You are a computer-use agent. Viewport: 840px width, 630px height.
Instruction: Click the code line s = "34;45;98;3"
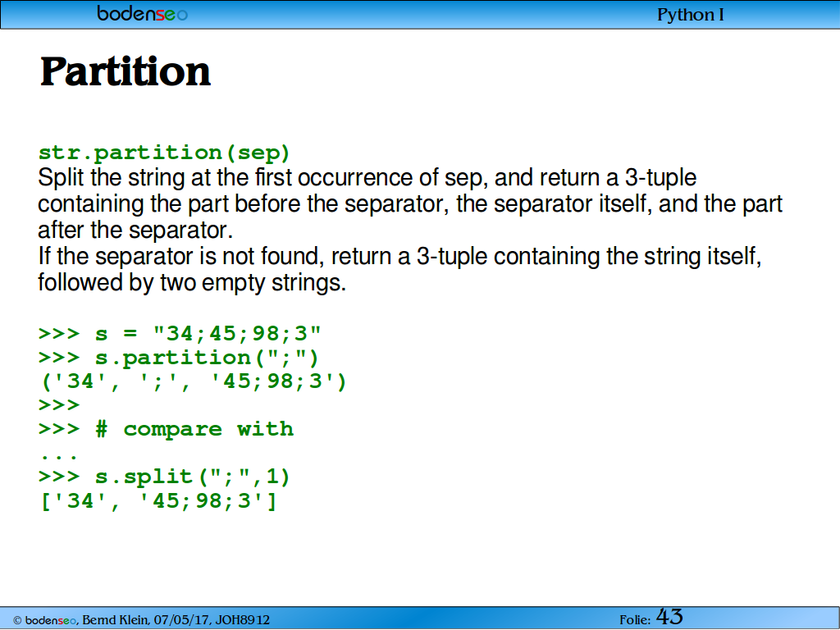pyautogui.click(x=180, y=334)
